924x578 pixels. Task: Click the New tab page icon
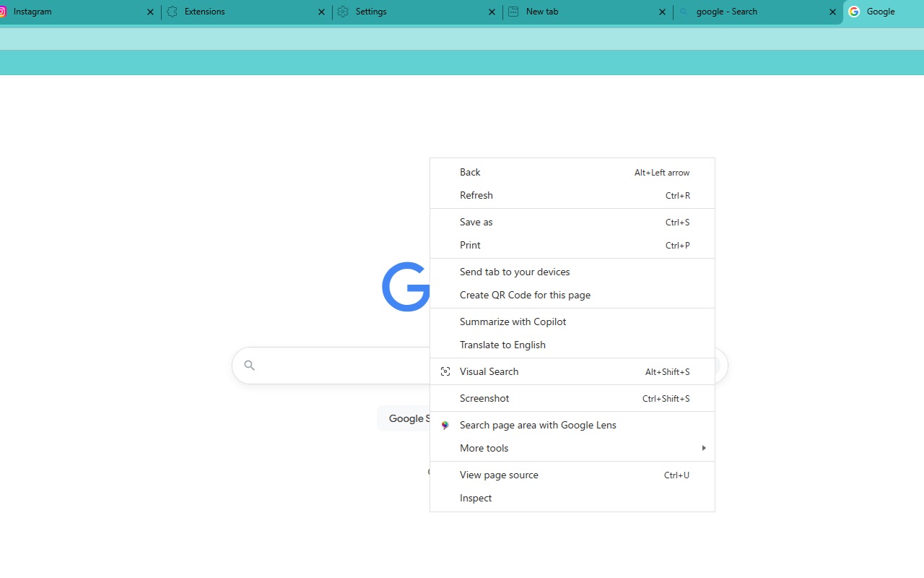click(x=513, y=12)
